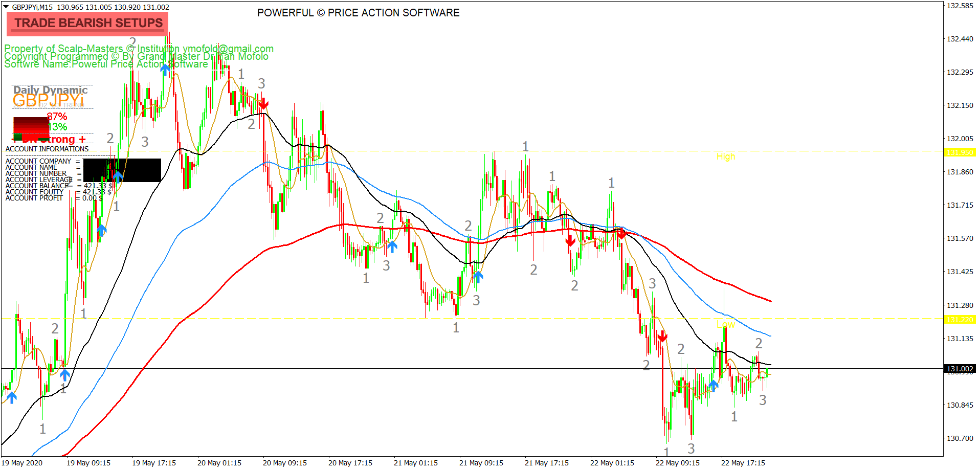Image resolution: width=980 pixels, height=470 pixels.
Task: Click the red-green trend strength gradient bar
Action: 31,128
